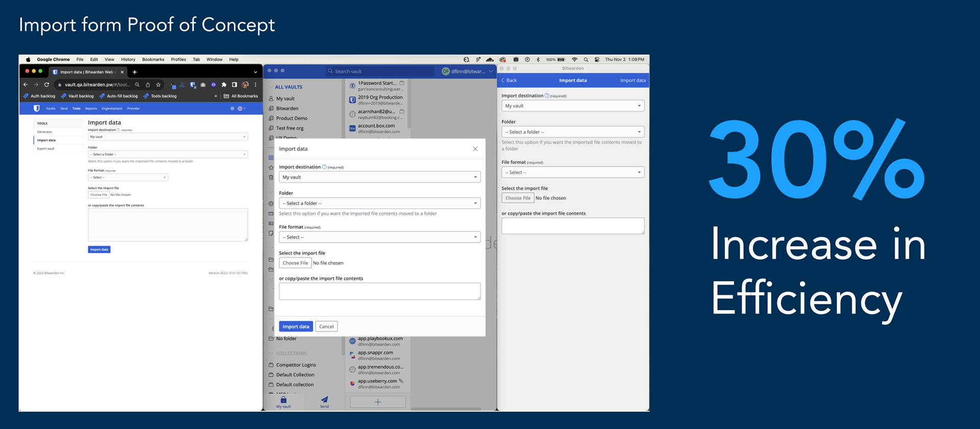980x429 pixels.
Task: Click paste contents textarea in dialog
Action: pos(380,291)
